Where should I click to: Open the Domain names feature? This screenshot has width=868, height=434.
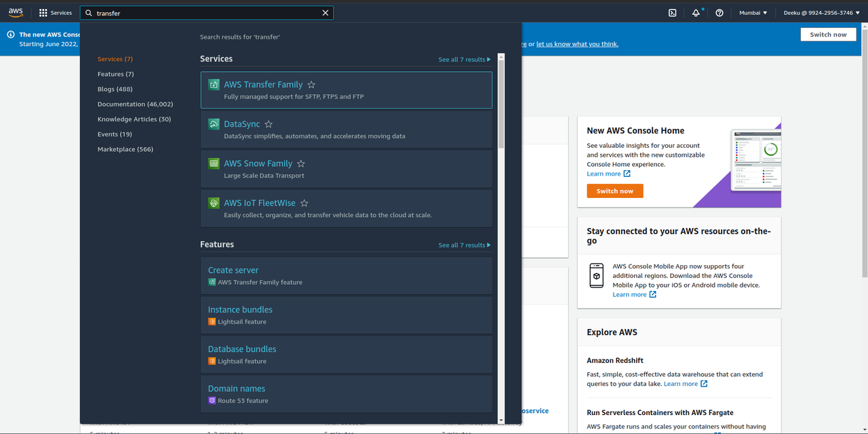pos(347,394)
